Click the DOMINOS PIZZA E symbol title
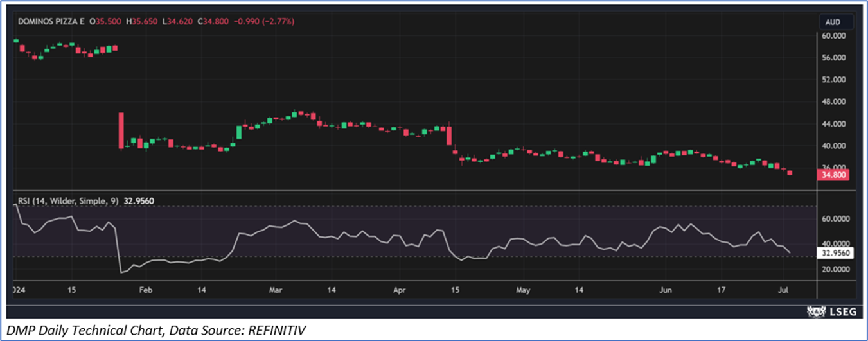Screen dimensions: 868x341 coord(51,22)
